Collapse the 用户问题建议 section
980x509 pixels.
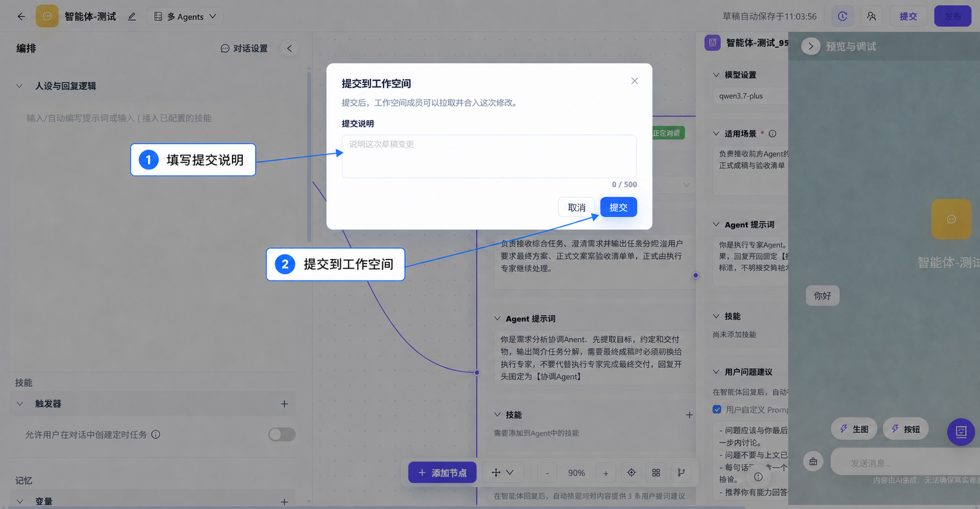pyautogui.click(x=716, y=372)
